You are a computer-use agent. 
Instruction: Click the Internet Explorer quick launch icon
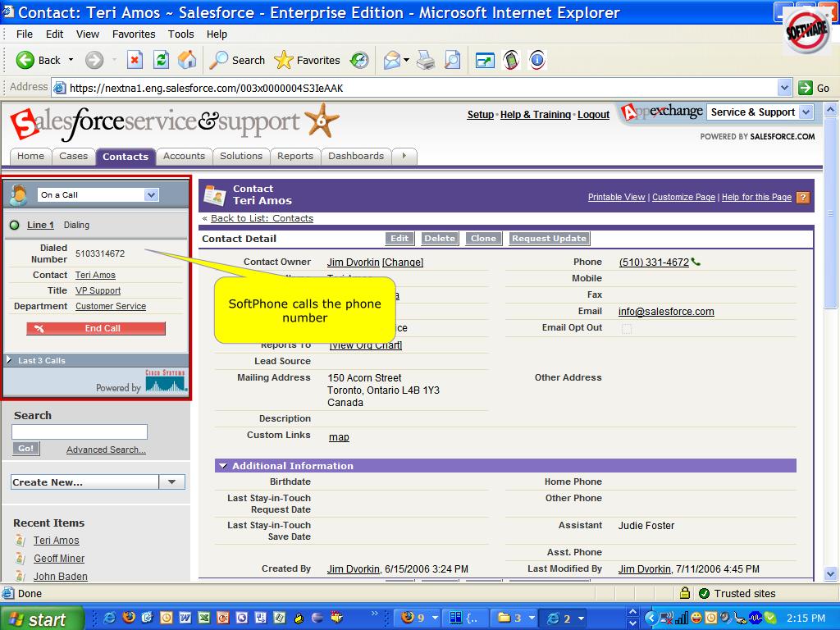pyautogui.click(x=110, y=618)
